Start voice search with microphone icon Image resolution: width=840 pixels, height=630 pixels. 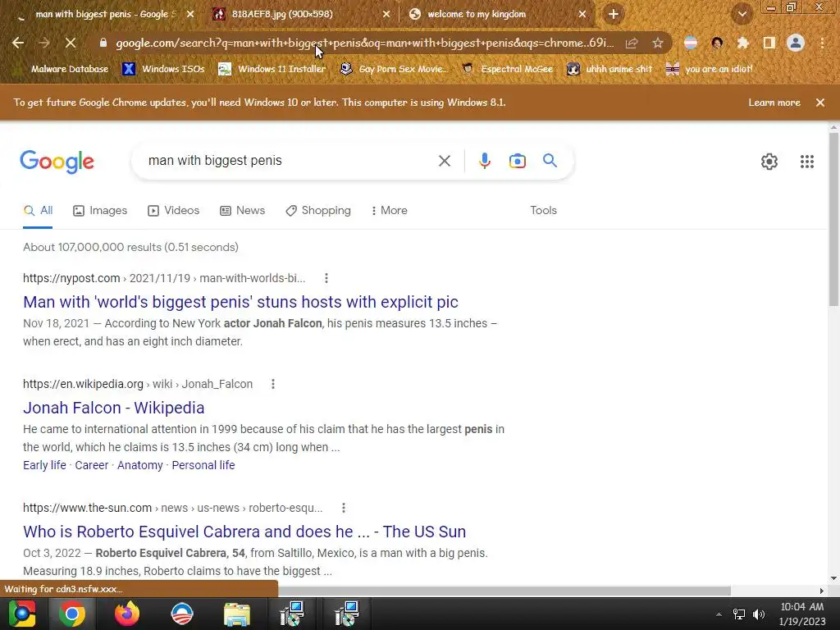pyautogui.click(x=484, y=161)
